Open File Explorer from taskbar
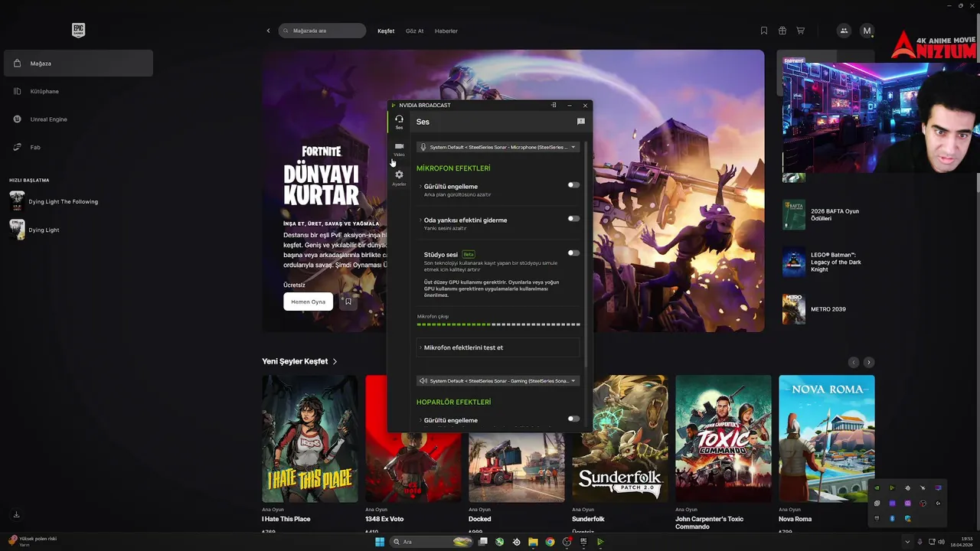980x551 pixels. click(533, 542)
